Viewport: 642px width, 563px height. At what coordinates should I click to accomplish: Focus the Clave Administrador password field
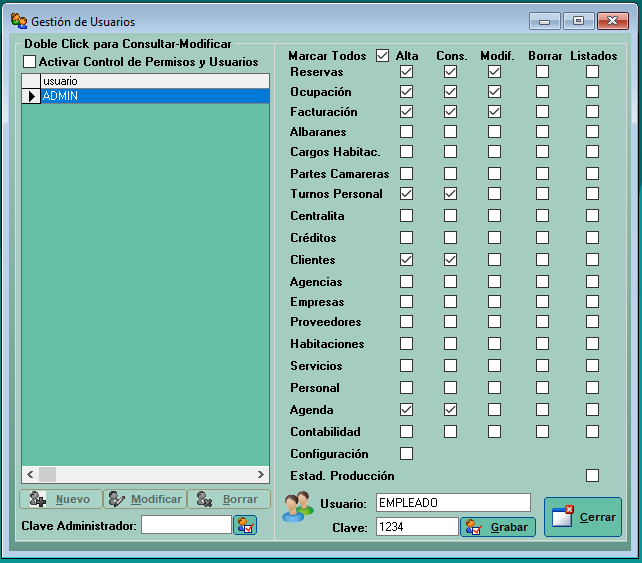(x=186, y=525)
